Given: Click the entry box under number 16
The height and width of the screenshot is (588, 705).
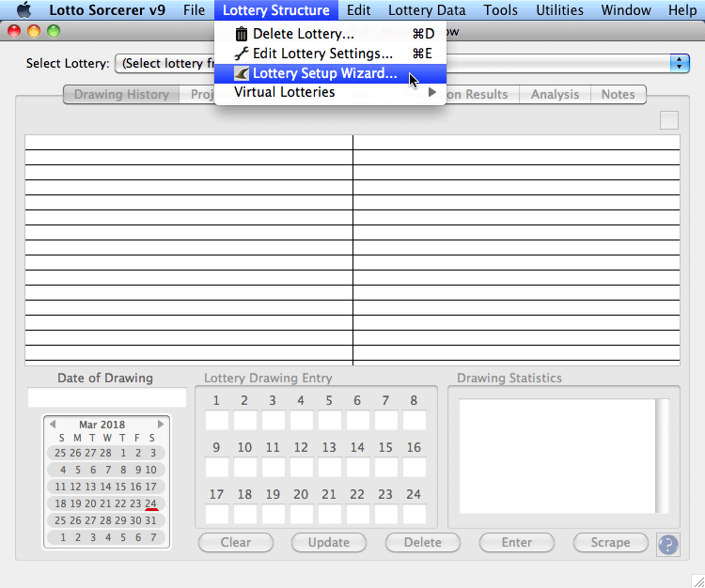Looking at the screenshot, I should click(415, 467).
